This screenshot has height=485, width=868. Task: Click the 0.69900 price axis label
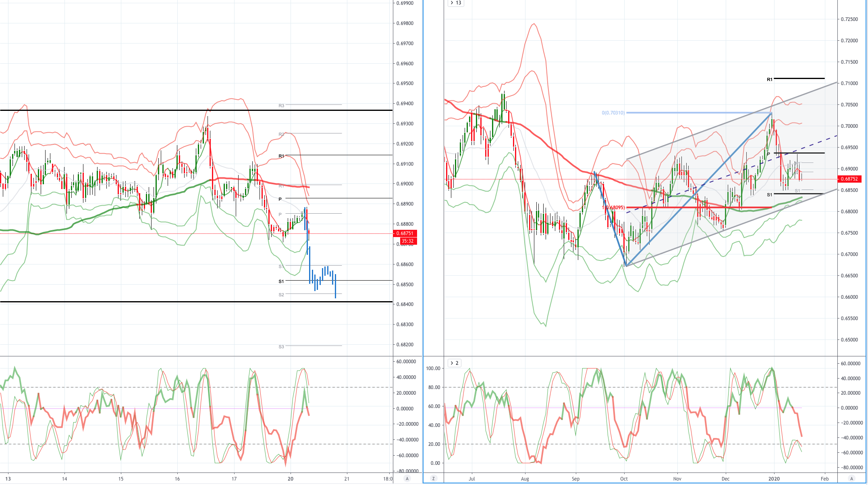coord(405,3)
